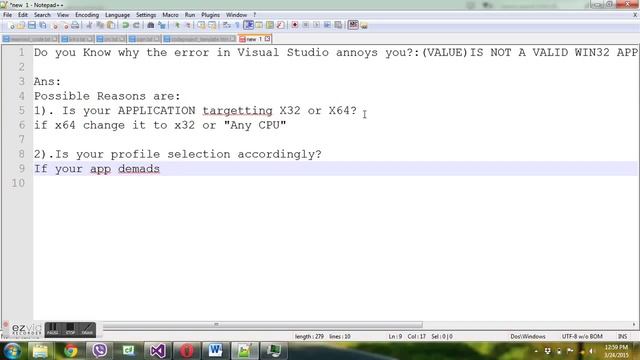Open the Language menu
Screen dimensions: 640x360
point(117,15)
